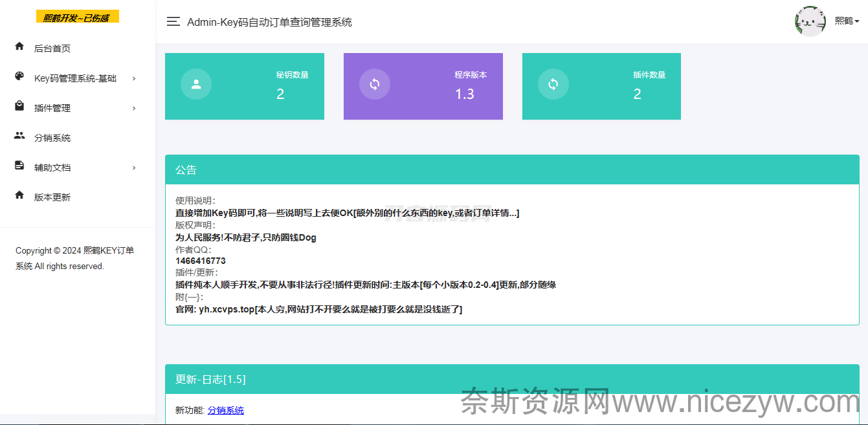
Task: Open 辅助文档 menu item
Action: [x=78, y=168]
